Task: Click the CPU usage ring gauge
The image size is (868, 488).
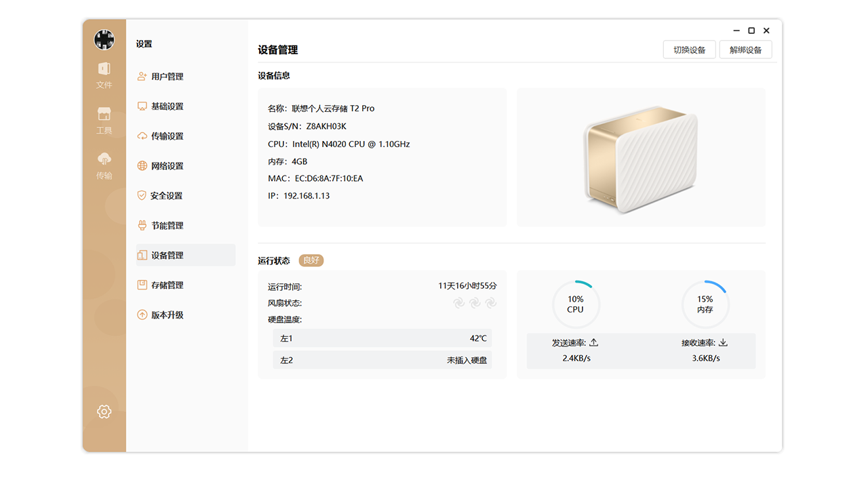Action: click(576, 304)
